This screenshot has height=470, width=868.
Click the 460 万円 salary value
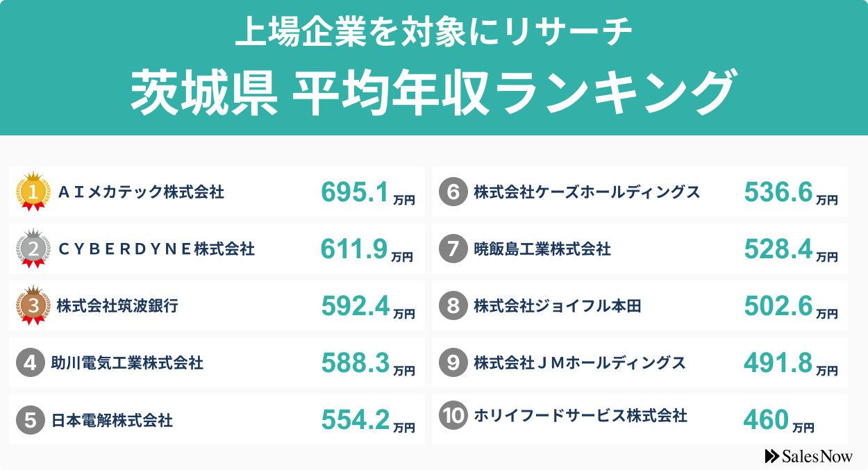pyautogui.click(x=778, y=419)
